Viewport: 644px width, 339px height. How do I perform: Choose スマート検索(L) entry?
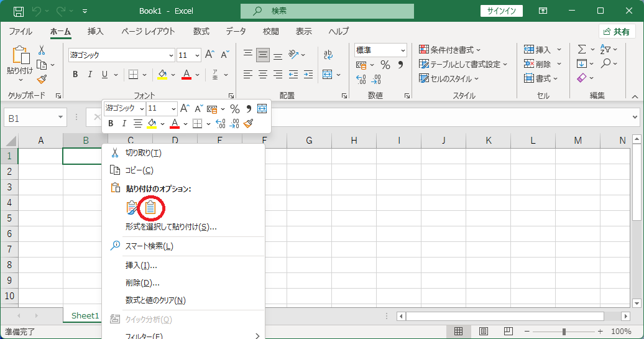point(183,246)
